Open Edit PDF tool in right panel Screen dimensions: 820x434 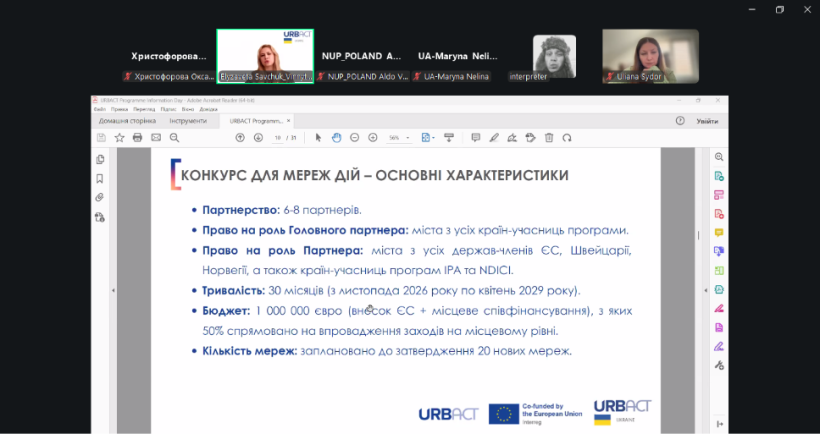[719, 195]
